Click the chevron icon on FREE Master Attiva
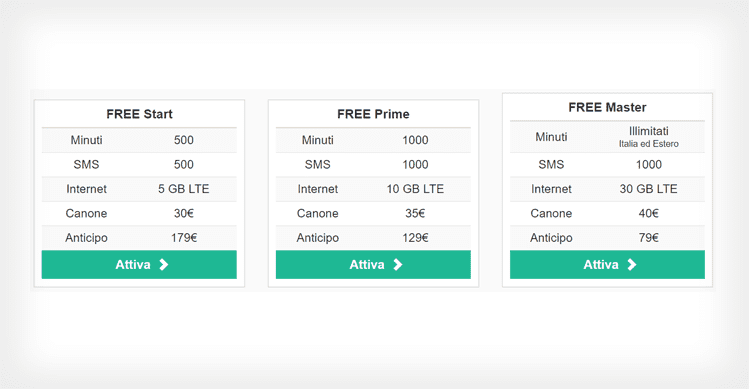Screen dimensions: 750x389 (x=631, y=265)
